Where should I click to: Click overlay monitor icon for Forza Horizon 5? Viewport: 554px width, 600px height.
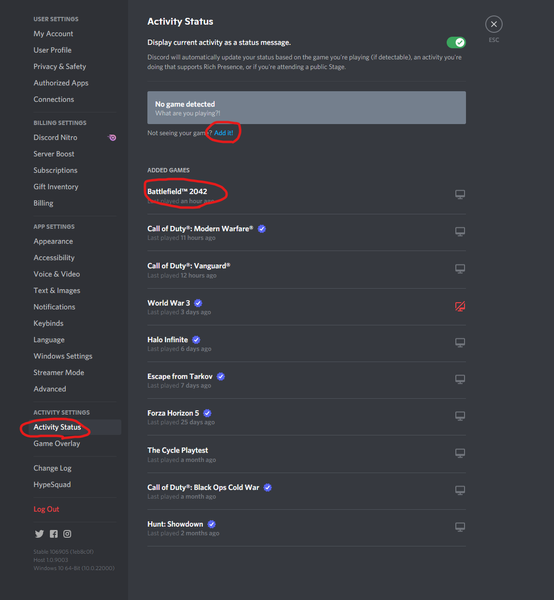pyautogui.click(x=460, y=416)
